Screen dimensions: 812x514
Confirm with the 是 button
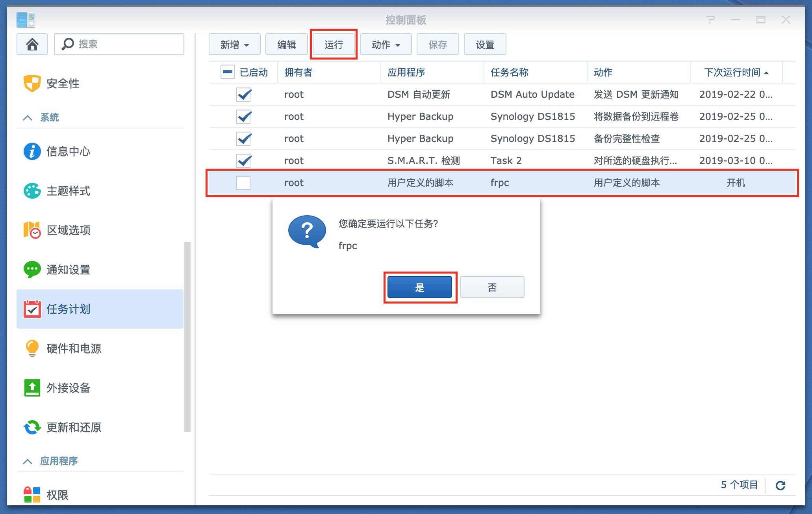pyautogui.click(x=420, y=287)
